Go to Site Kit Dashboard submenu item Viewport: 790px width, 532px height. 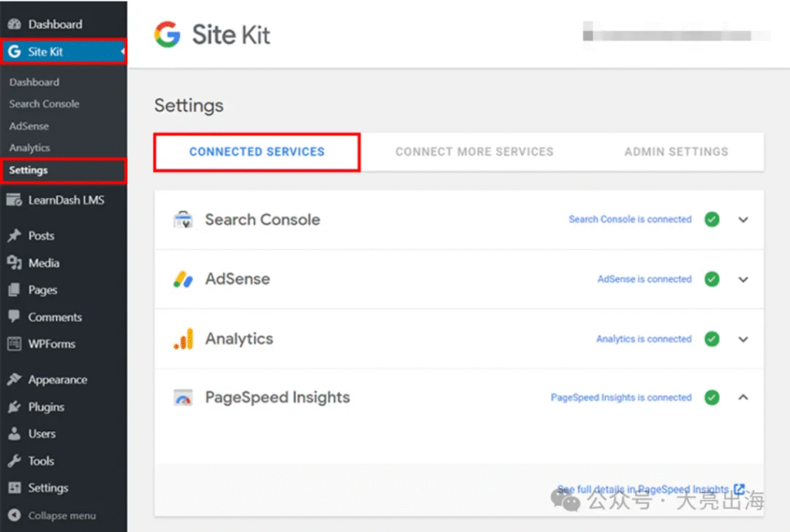point(34,82)
